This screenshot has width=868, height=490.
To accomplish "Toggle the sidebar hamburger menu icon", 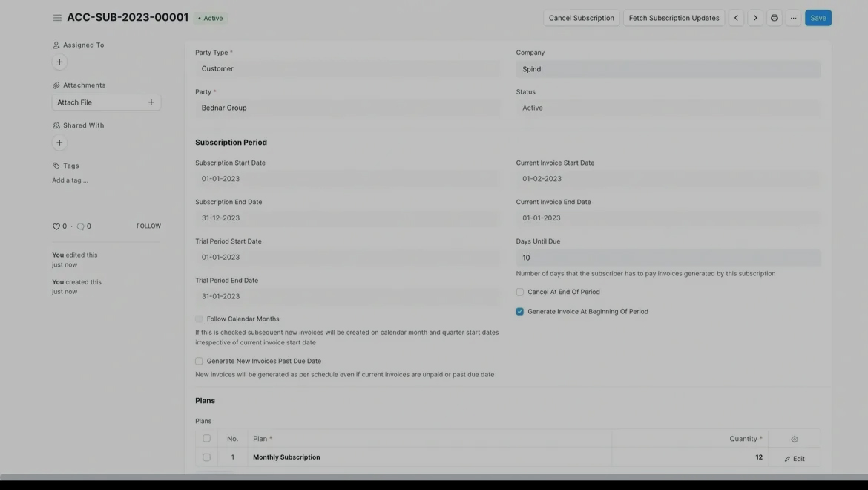I will [x=57, y=18].
